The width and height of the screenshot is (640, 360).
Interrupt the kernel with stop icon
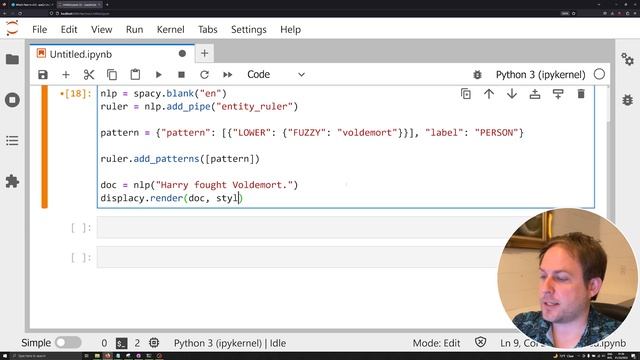[181, 75]
